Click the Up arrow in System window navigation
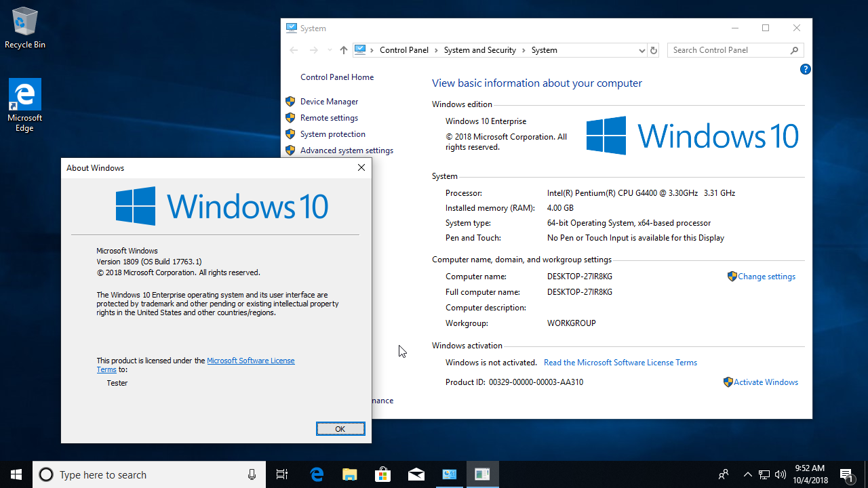 343,50
